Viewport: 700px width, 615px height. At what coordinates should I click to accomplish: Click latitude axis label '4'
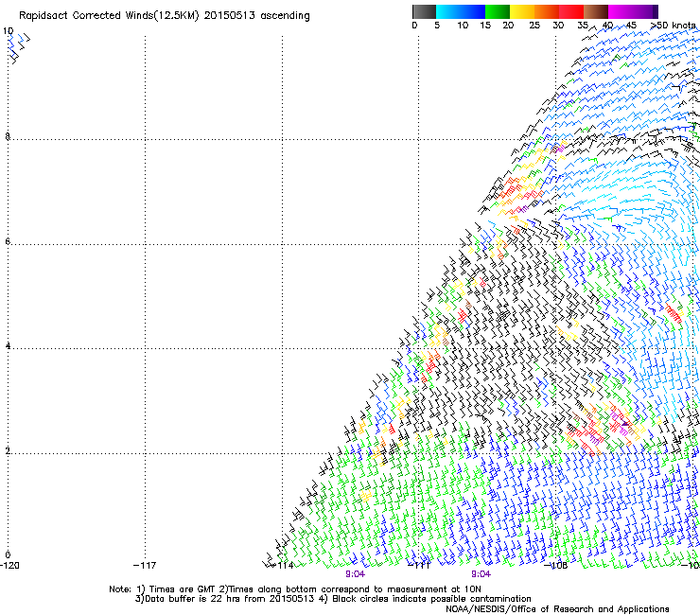(8, 346)
